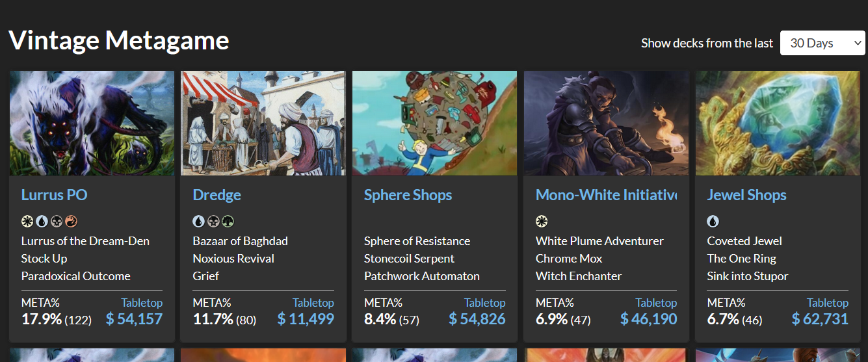The image size is (868, 362).
Task: Click the white mana icon on Lurrus PO
Action: (x=27, y=222)
